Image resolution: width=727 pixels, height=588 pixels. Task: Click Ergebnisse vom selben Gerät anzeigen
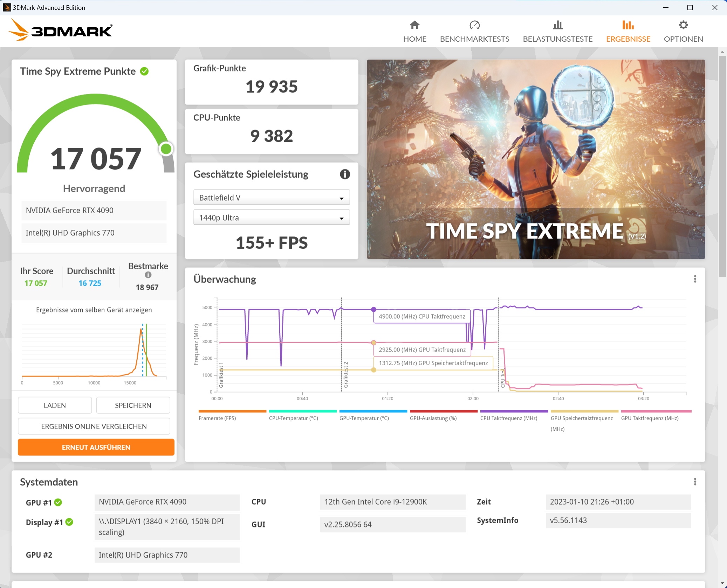point(94,310)
